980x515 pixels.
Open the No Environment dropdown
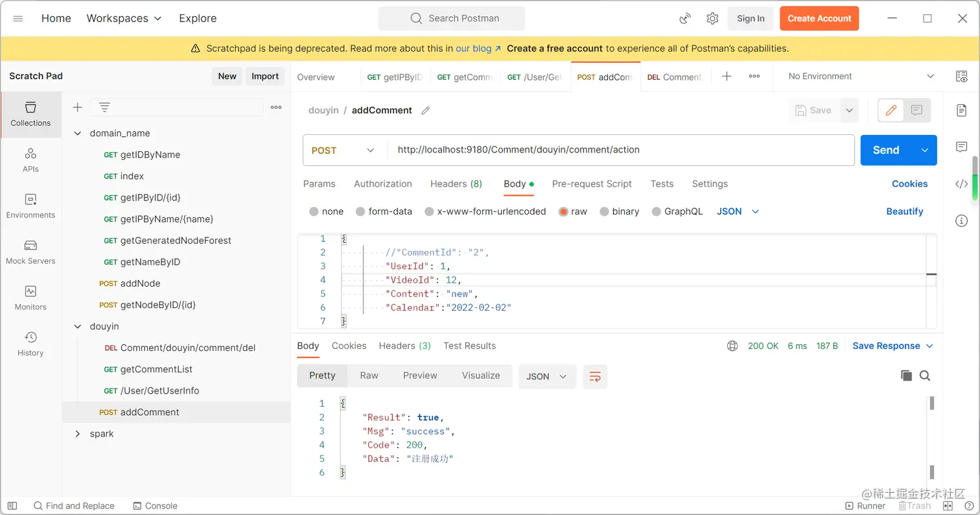(x=861, y=77)
